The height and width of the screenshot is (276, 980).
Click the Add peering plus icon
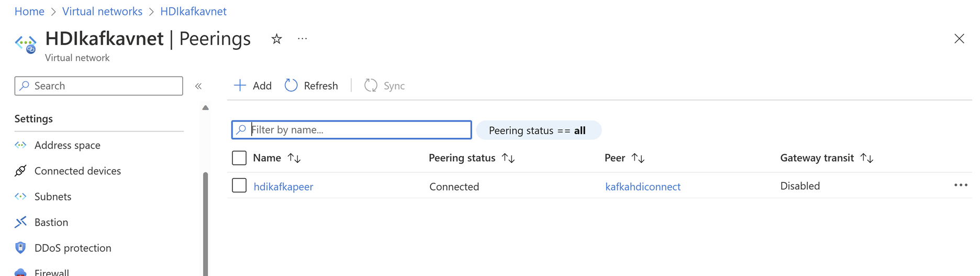tap(240, 85)
